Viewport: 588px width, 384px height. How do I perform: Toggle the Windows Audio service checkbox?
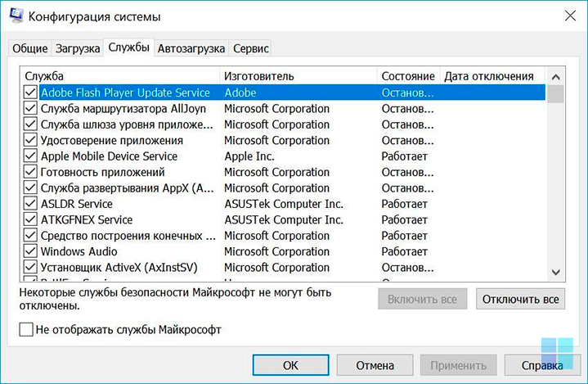click(30, 251)
